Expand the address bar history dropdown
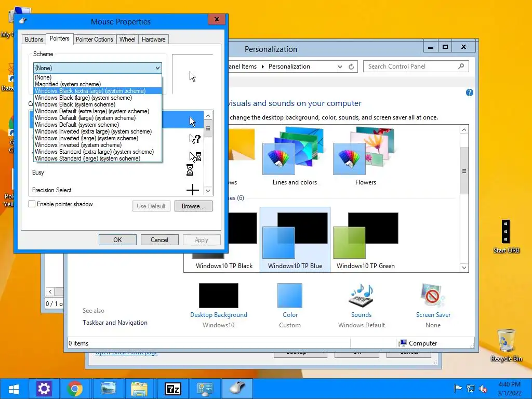 click(x=340, y=67)
